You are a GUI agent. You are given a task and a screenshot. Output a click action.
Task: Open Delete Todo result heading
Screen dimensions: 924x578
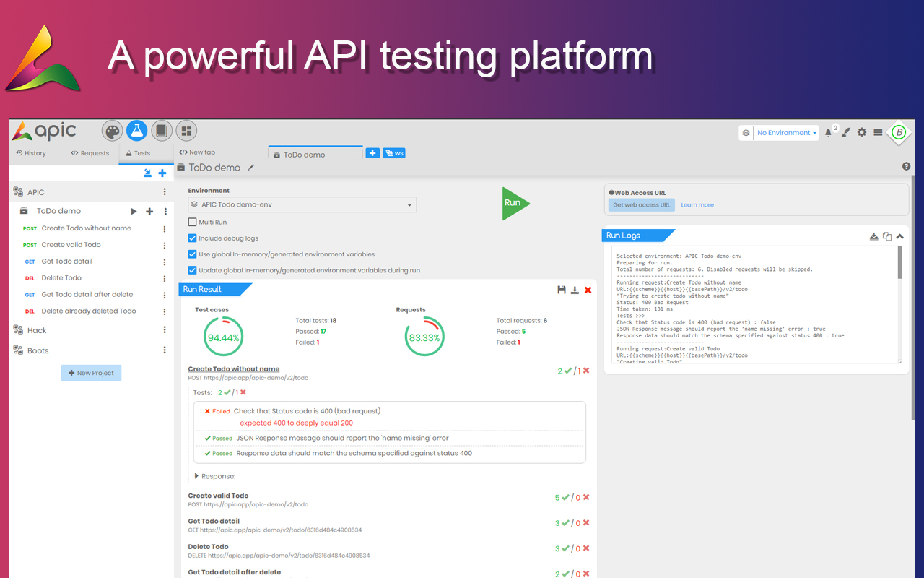click(208, 547)
